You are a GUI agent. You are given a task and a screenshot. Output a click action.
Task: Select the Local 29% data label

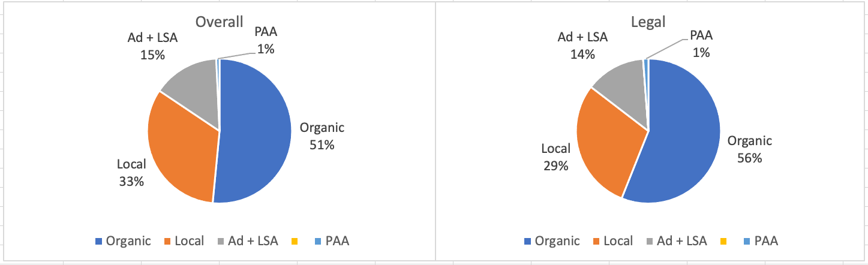[x=555, y=157]
